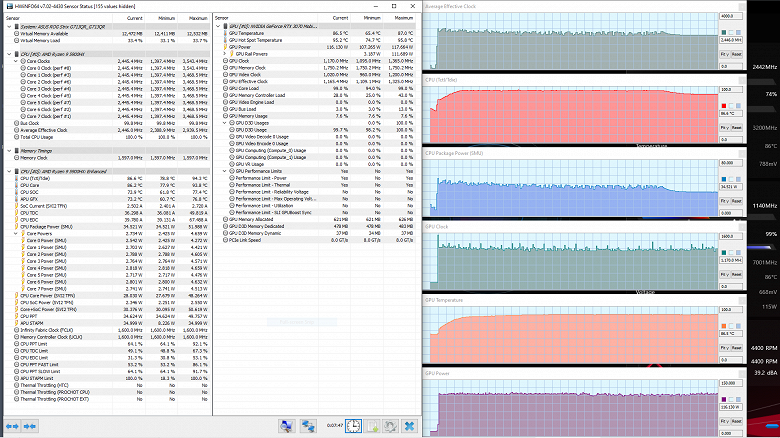
Task: Click Reset in CPU Package Power graph
Action: [x=737, y=201]
